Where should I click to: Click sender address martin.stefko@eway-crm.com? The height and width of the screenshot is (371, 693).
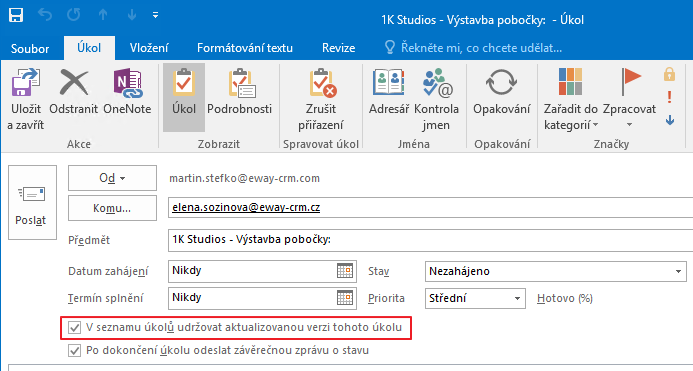[x=244, y=178]
